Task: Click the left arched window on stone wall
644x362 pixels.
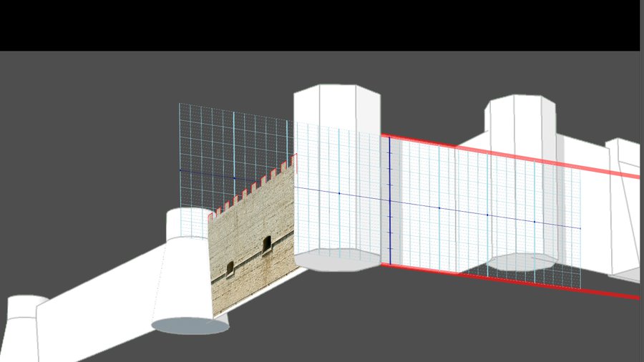Action: coord(230,268)
